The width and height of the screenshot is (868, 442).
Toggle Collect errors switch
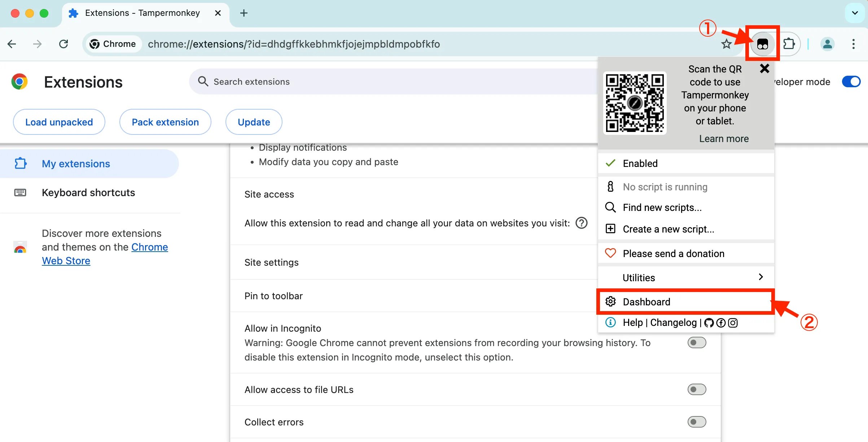(x=697, y=422)
